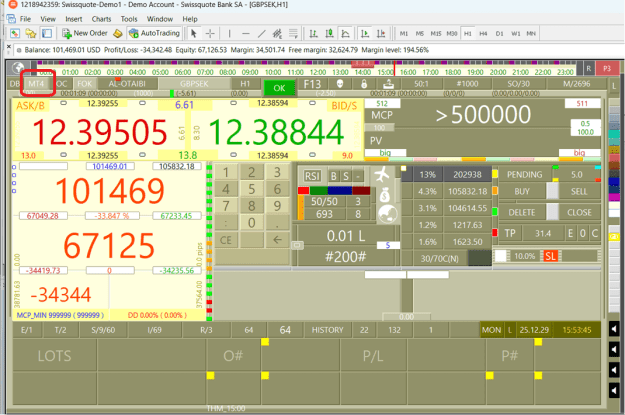Click the padlock icon in the panel header

(364, 84)
